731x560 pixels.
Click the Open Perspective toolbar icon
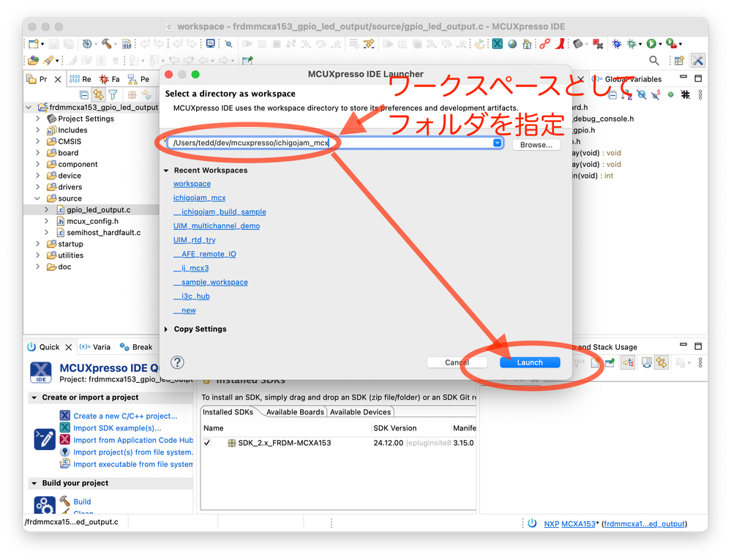point(679,61)
